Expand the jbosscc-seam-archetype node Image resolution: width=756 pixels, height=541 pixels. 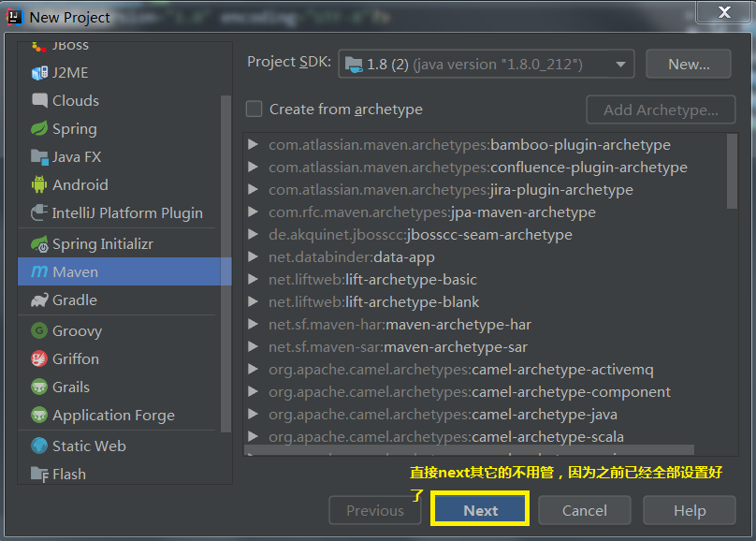(253, 234)
